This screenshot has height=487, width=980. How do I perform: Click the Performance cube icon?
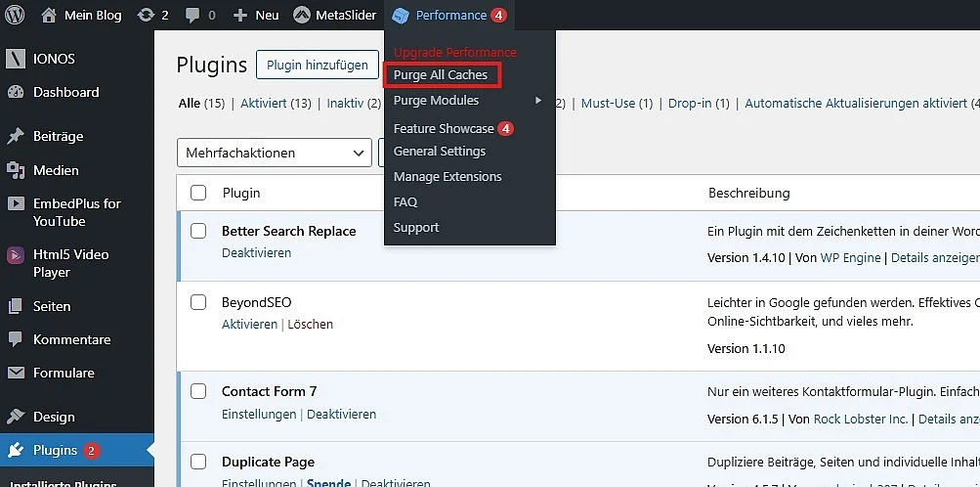pos(400,16)
